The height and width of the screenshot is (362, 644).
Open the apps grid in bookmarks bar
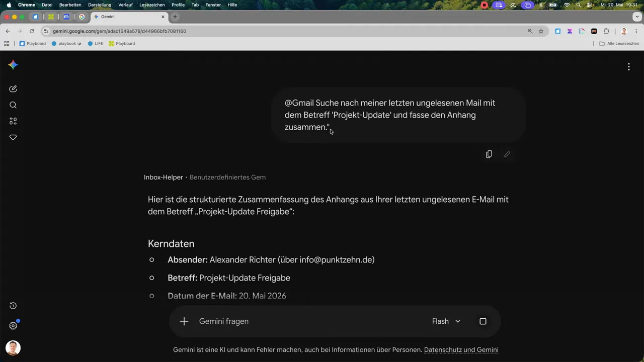click(7, 44)
